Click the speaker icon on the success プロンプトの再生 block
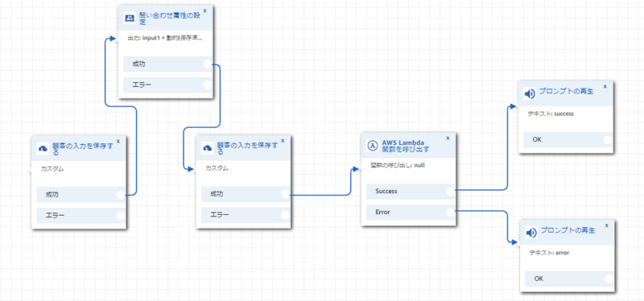644x301 pixels. point(530,94)
